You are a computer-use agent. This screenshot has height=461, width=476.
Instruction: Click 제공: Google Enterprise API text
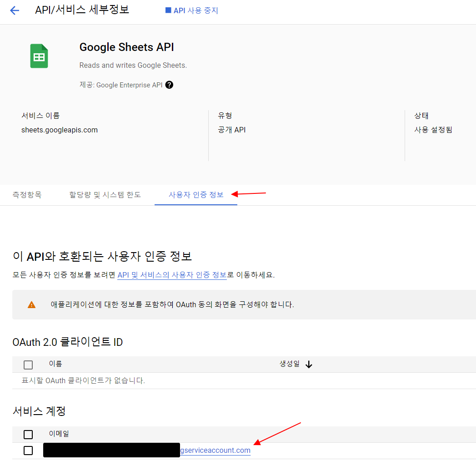121,85
